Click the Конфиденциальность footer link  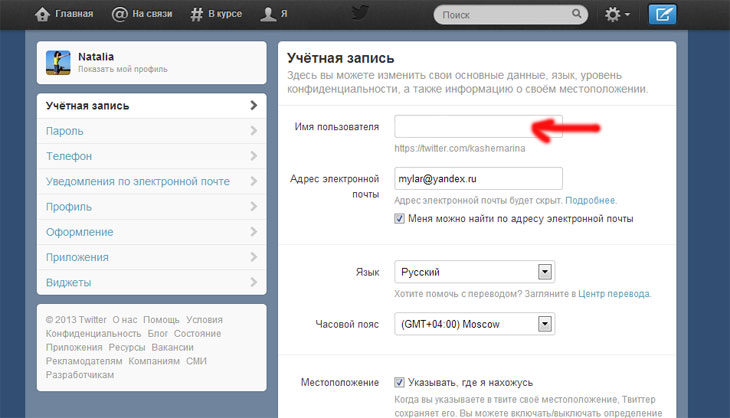[93, 333]
